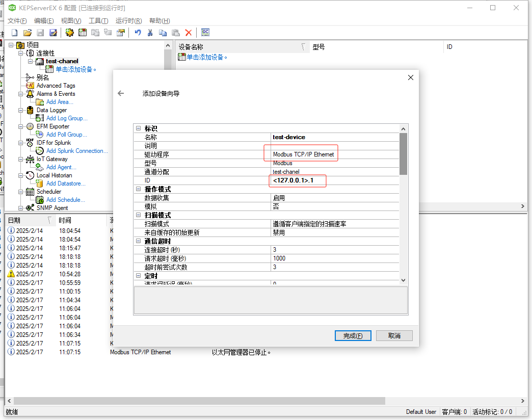This screenshot has height=420, width=532.
Task: Click the 别名 alias icon in tree
Action: pyautogui.click(x=30, y=77)
